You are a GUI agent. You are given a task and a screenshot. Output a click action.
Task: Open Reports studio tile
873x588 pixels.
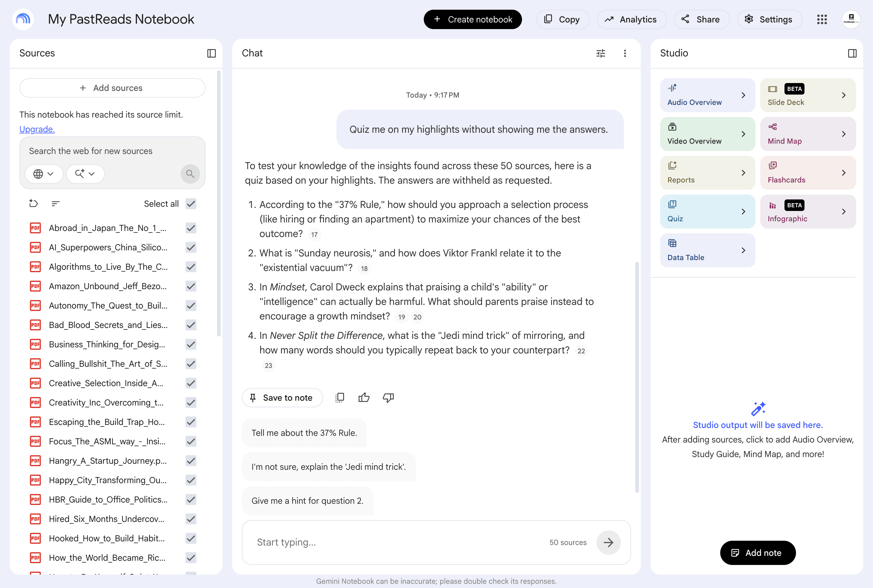[707, 173]
